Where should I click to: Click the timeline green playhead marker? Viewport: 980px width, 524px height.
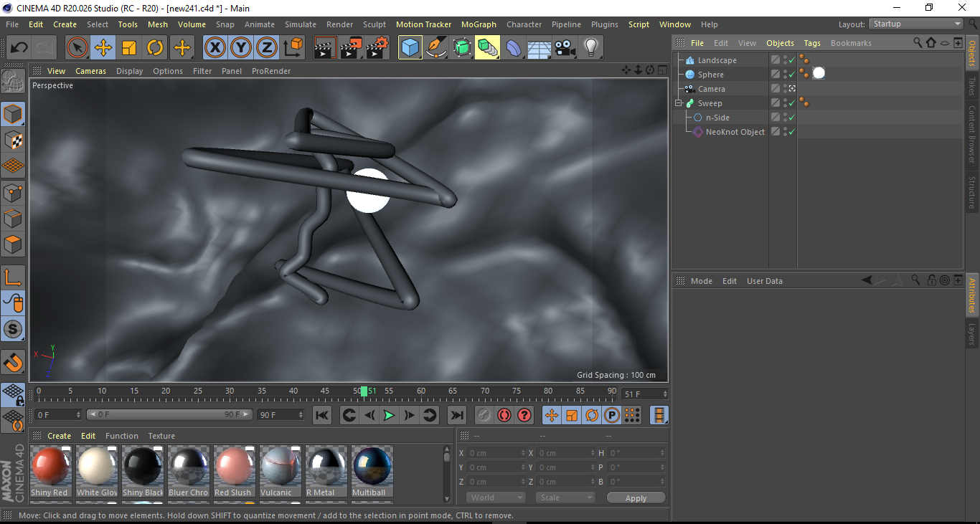click(x=364, y=391)
